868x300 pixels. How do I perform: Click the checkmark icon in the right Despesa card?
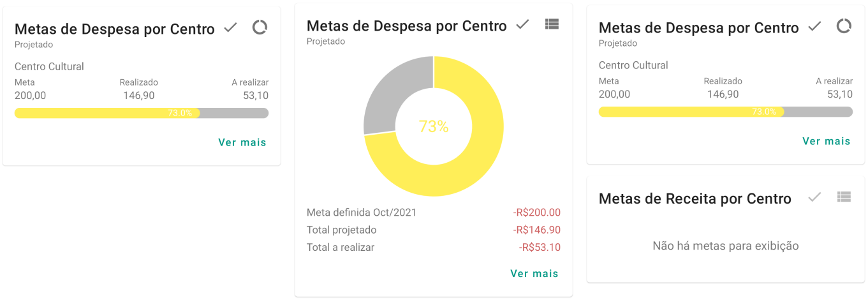click(815, 27)
